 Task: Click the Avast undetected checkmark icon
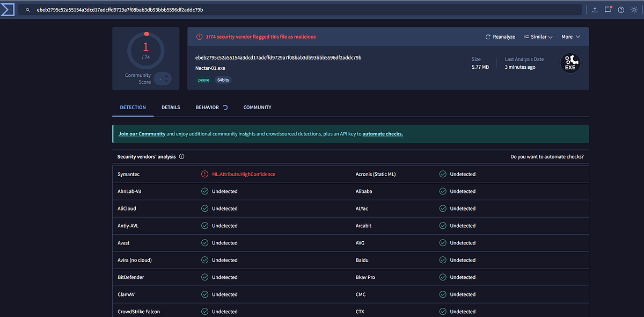tap(204, 243)
